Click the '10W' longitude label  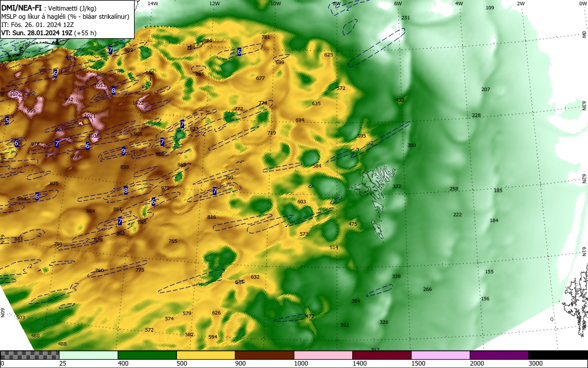click(276, 4)
